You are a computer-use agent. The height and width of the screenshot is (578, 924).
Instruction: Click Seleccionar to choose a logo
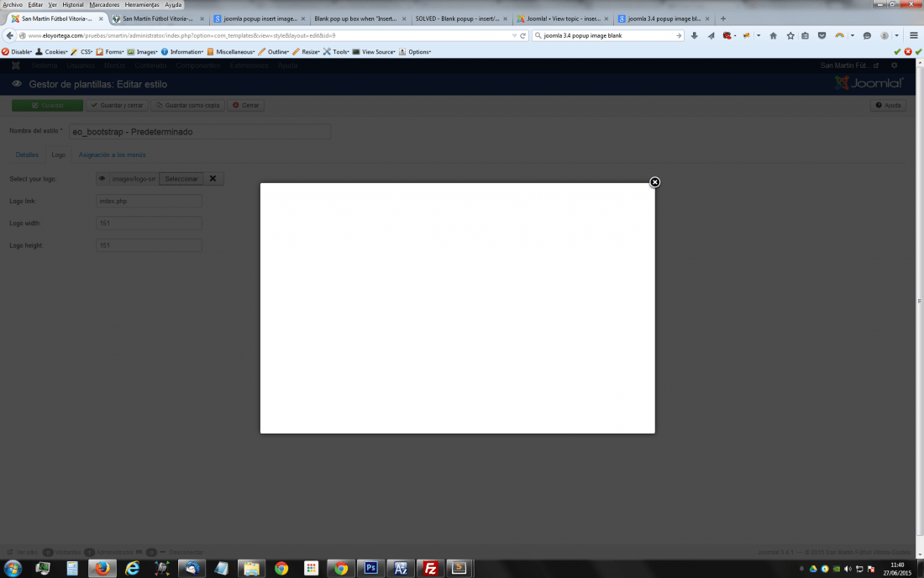(x=181, y=179)
